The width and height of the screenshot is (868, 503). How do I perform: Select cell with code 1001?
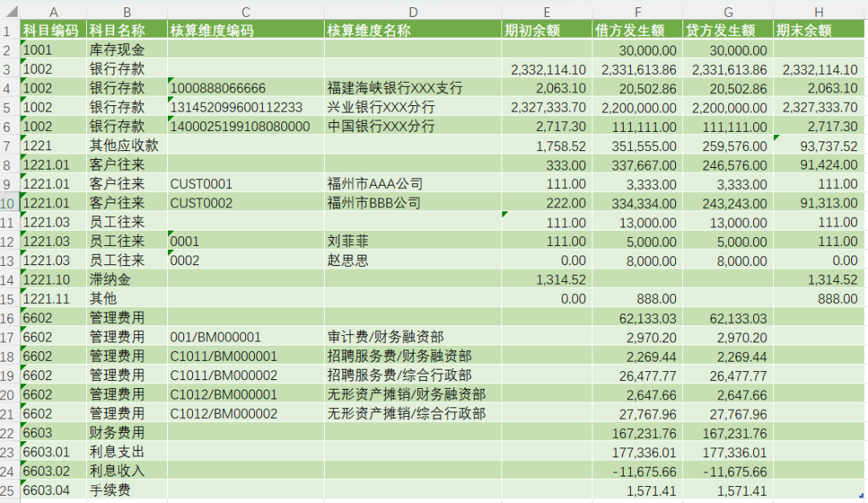coord(53,50)
